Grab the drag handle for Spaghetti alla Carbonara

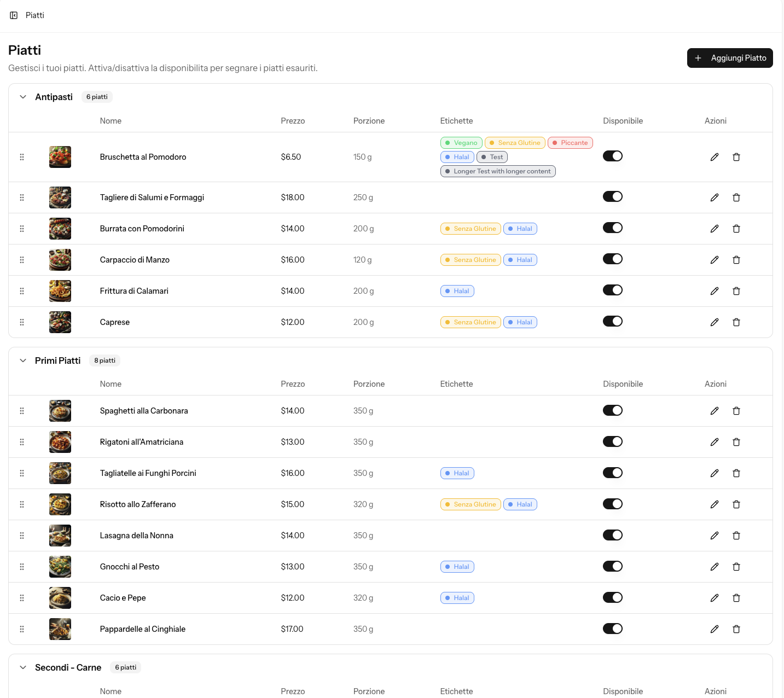(x=22, y=411)
